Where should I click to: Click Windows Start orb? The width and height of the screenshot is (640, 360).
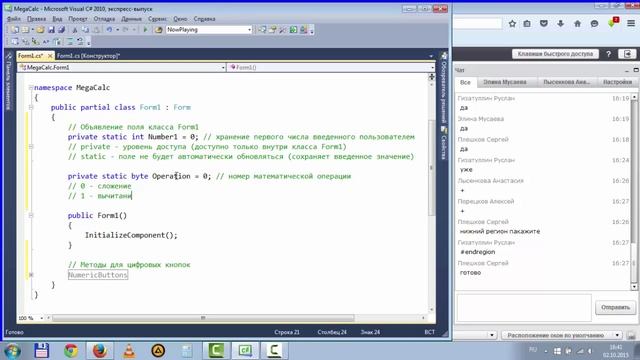pos(12,351)
